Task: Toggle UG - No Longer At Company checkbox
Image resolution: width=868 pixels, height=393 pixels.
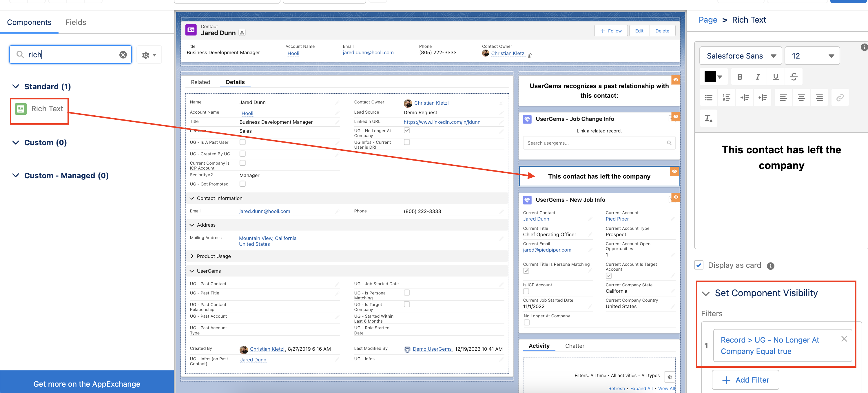Action: pyautogui.click(x=407, y=130)
